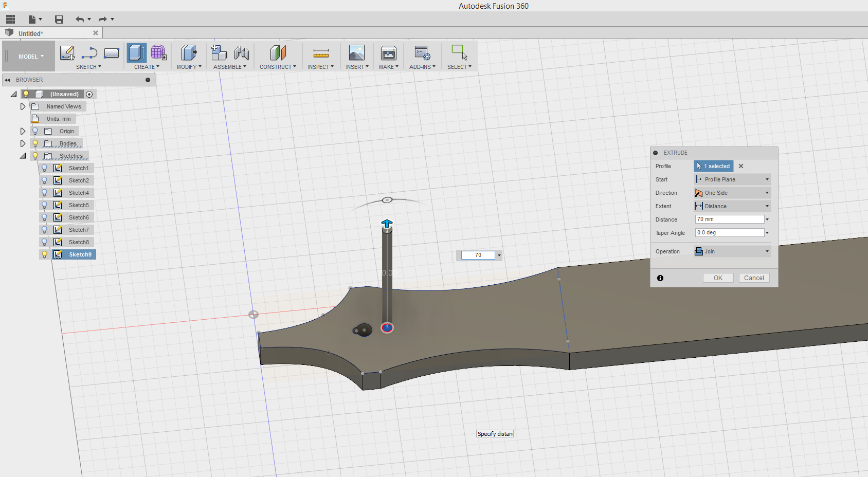Toggle Sketch2 visibility light bulb
Image resolution: width=868 pixels, height=477 pixels.
[x=44, y=180]
